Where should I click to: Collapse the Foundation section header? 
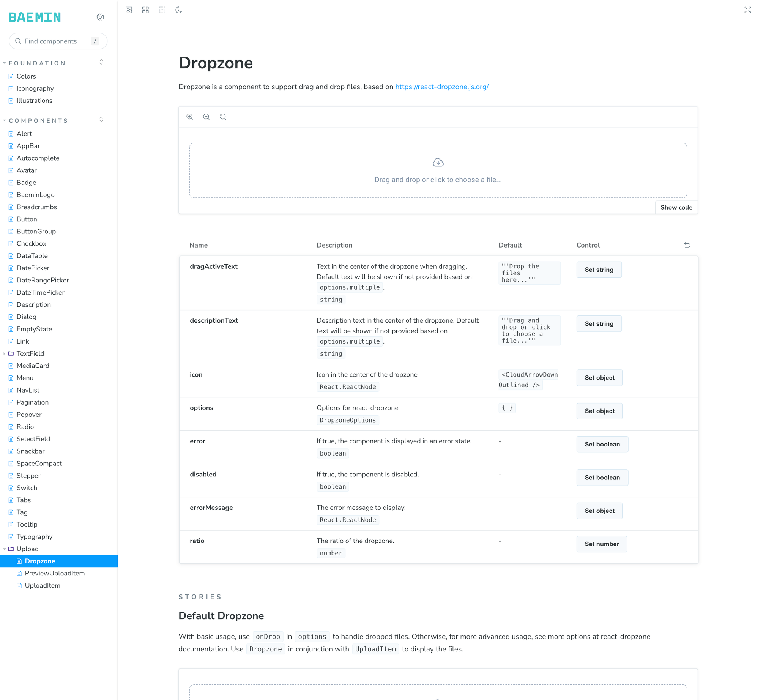click(37, 63)
